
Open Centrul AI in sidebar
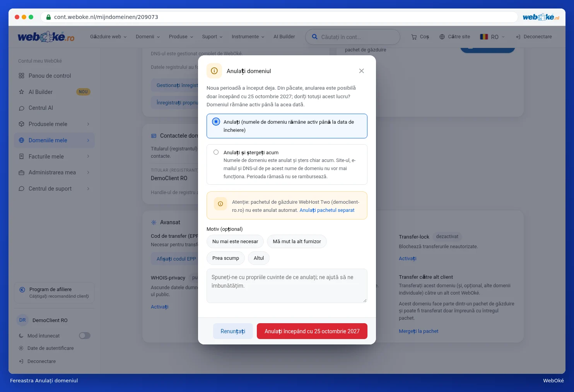pos(54,108)
